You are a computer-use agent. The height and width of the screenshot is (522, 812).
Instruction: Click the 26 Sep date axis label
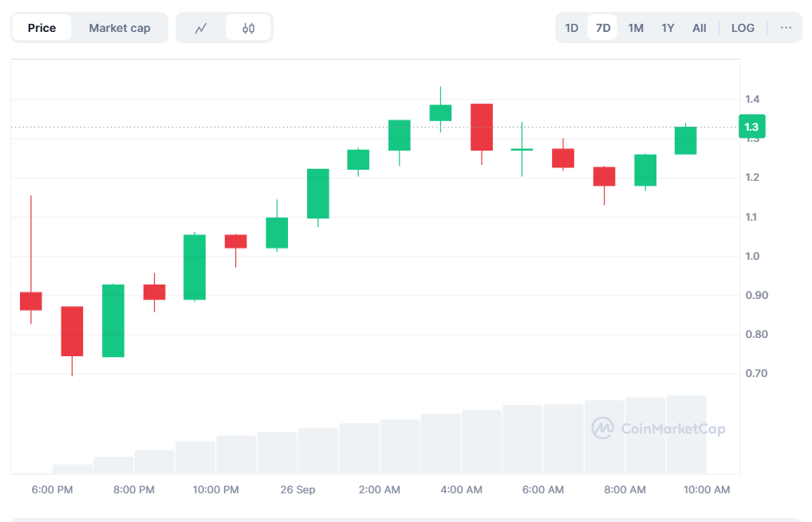tap(298, 489)
